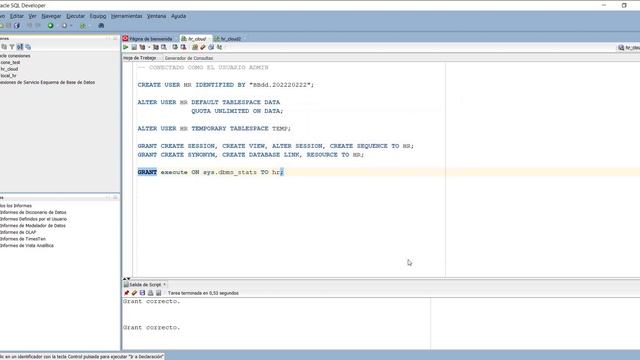This screenshot has height=360, width=640.
Task: Close the Salida de Script tab
Action: (x=164, y=284)
